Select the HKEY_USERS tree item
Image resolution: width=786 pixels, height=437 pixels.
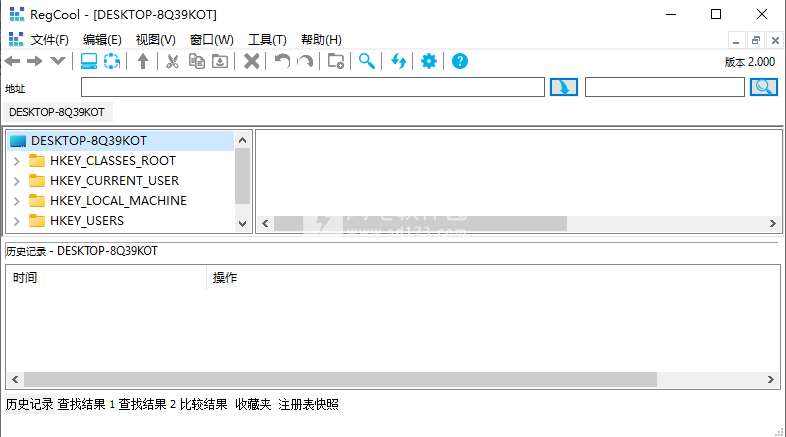87,221
